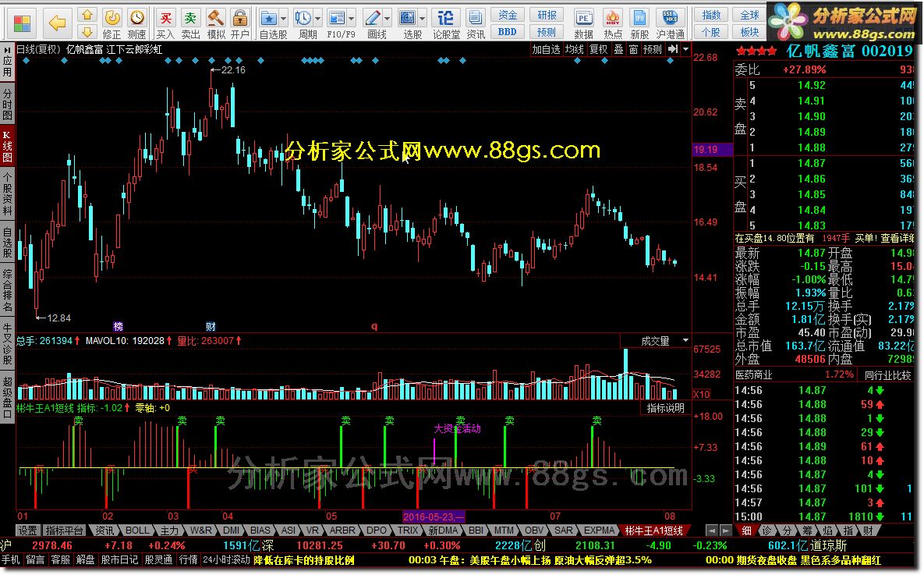Click the 财 marker on the K-line chart

tap(211, 326)
